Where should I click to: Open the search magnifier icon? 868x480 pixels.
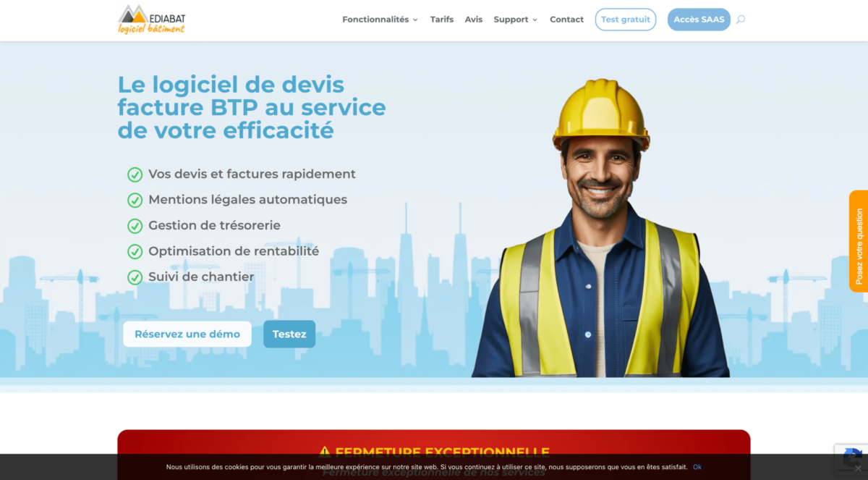click(739, 20)
